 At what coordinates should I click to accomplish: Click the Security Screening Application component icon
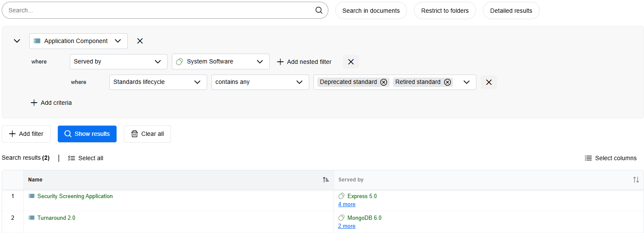[x=31, y=196]
